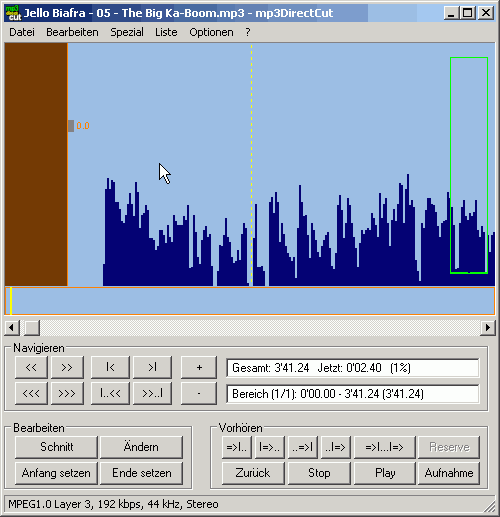Minimize the mp3DirectCut window
This screenshot has width=500, height=517.
pos(452,13)
